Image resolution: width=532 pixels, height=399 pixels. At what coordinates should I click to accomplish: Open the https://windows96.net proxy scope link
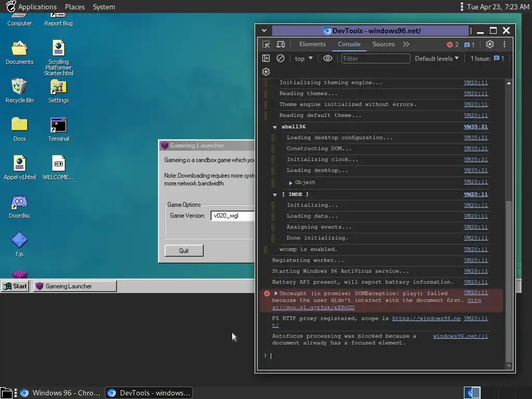tap(426, 318)
